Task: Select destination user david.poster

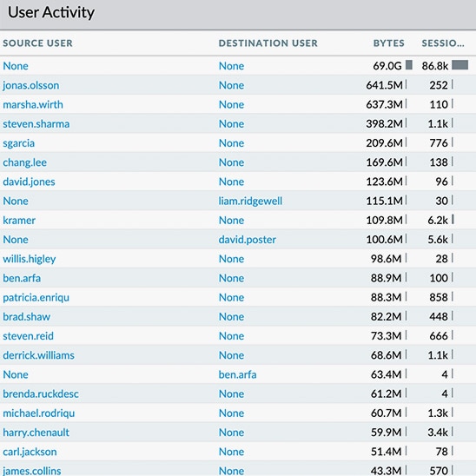Action: click(x=247, y=240)
